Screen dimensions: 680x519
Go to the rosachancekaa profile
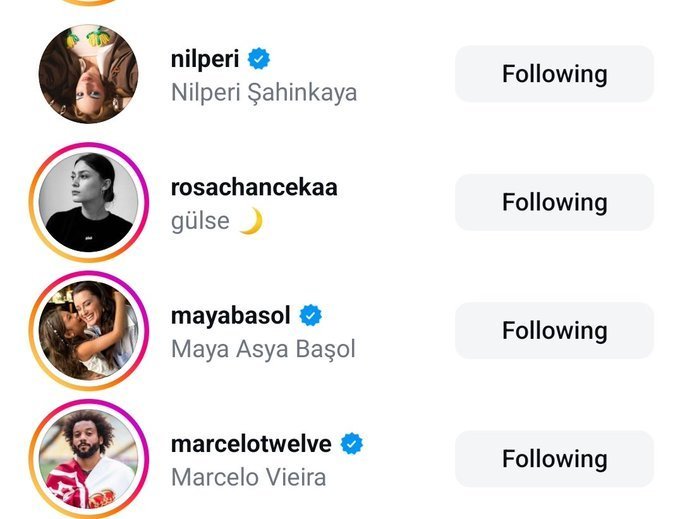tap(254, 187)
